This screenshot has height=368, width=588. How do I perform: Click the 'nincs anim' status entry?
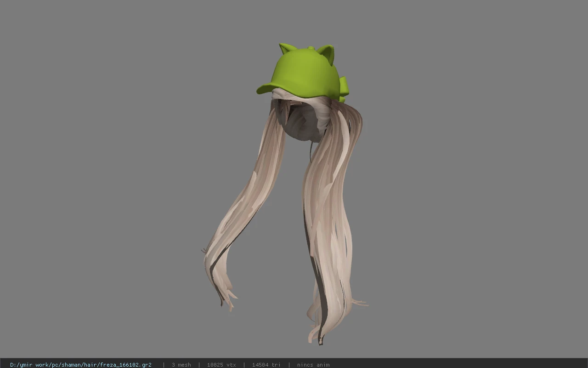pos(313,365)
